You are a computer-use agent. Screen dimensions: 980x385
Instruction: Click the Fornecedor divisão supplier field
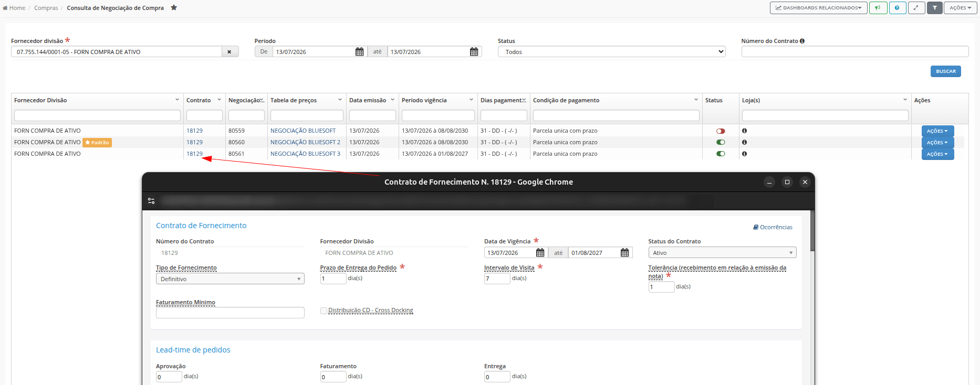(x=117, y=52)
